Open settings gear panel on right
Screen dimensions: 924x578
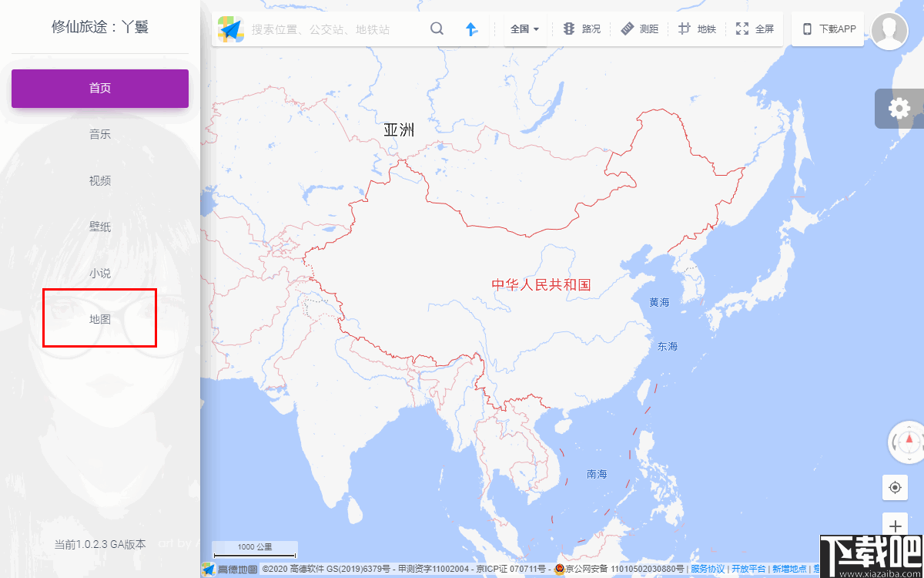coord(899,108)
